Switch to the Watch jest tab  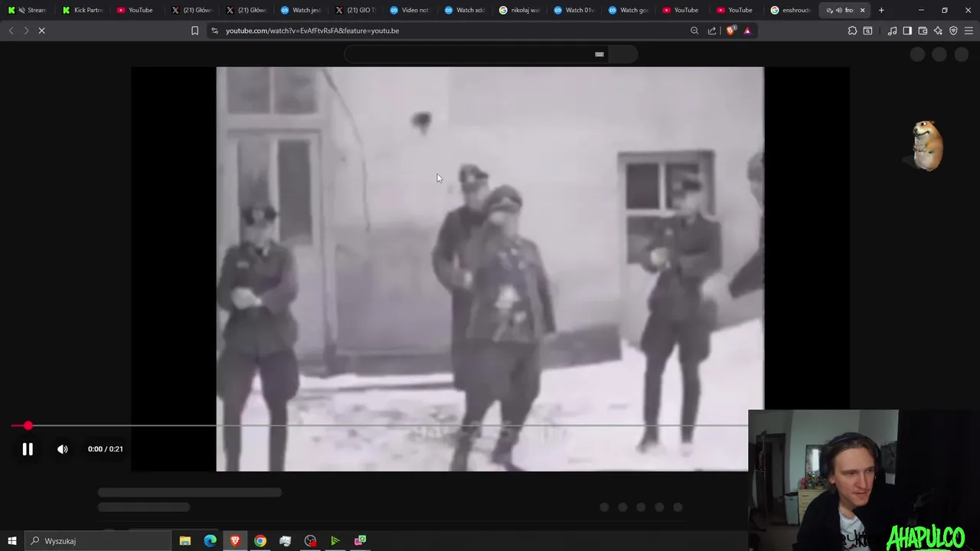click(301, 10)
